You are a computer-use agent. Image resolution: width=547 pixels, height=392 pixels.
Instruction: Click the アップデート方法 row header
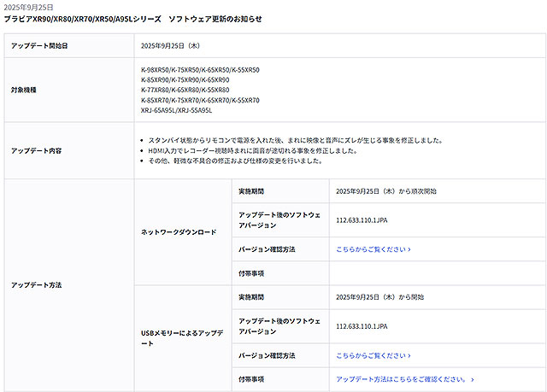[x=36, y=285]
